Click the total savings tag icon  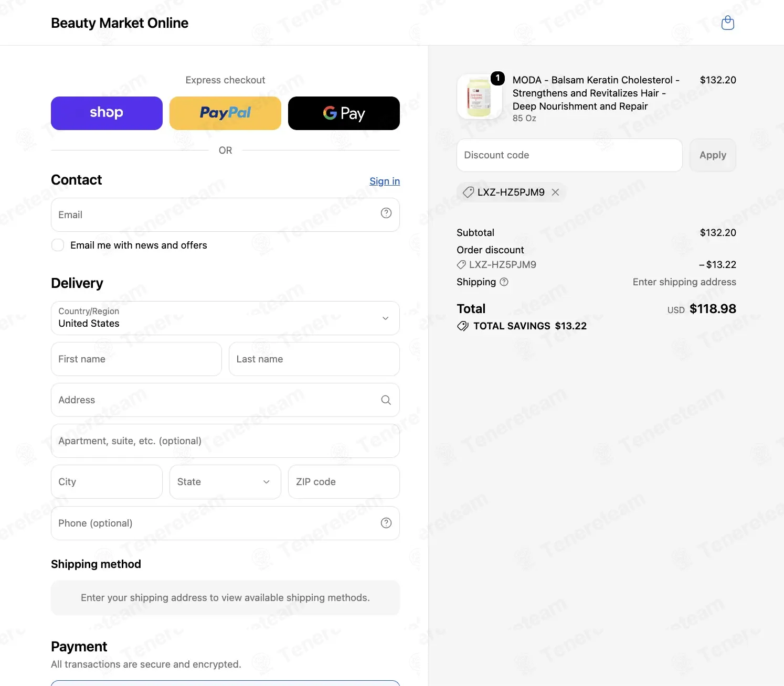[x=463, y=326]
